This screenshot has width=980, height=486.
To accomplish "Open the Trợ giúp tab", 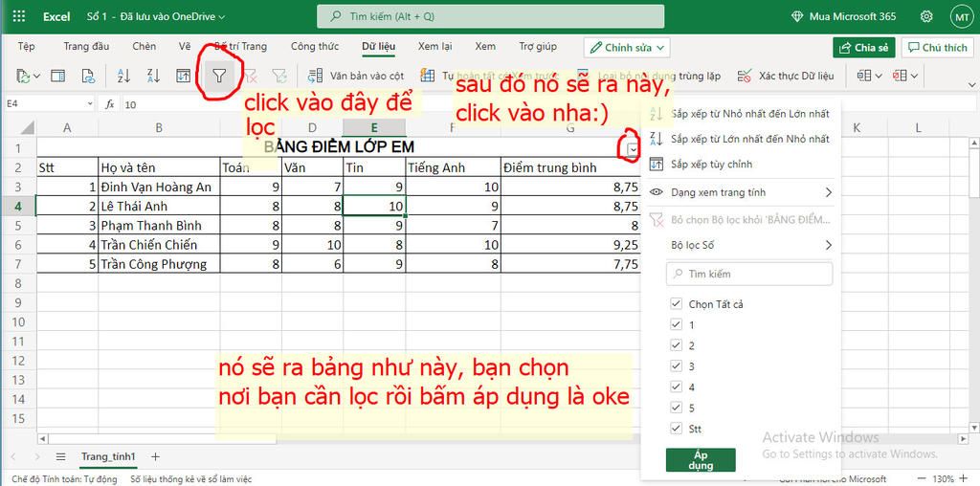I will pyautogui.click(x=538, y=46).
